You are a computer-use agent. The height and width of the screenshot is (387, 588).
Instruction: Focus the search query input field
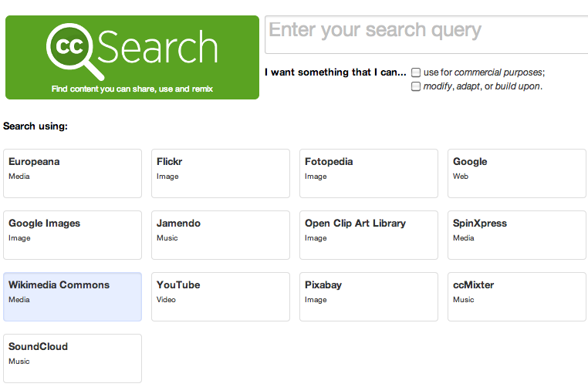(x=427, y=35)
